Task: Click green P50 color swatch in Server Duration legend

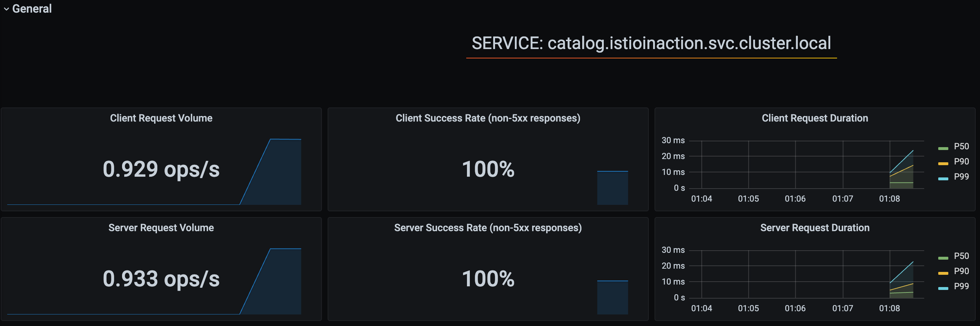Action: click(x=943, y=258)
